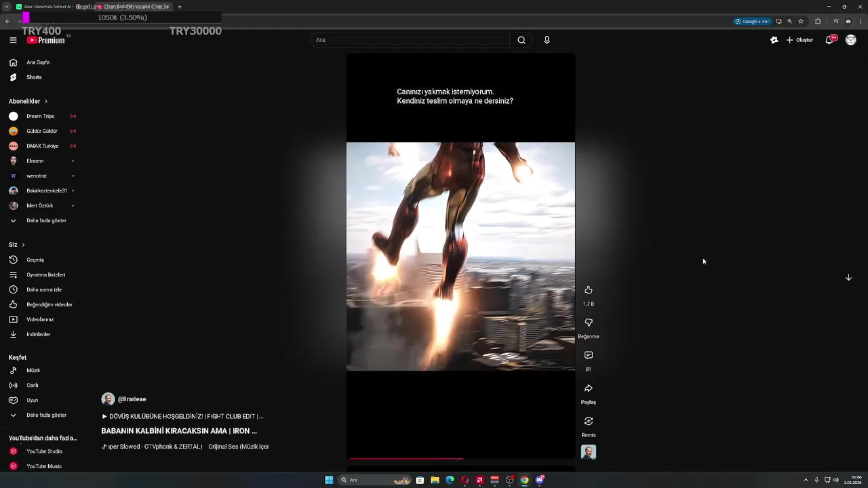
Task: Pause the Short by clicking the video
Action: [461, 256]
